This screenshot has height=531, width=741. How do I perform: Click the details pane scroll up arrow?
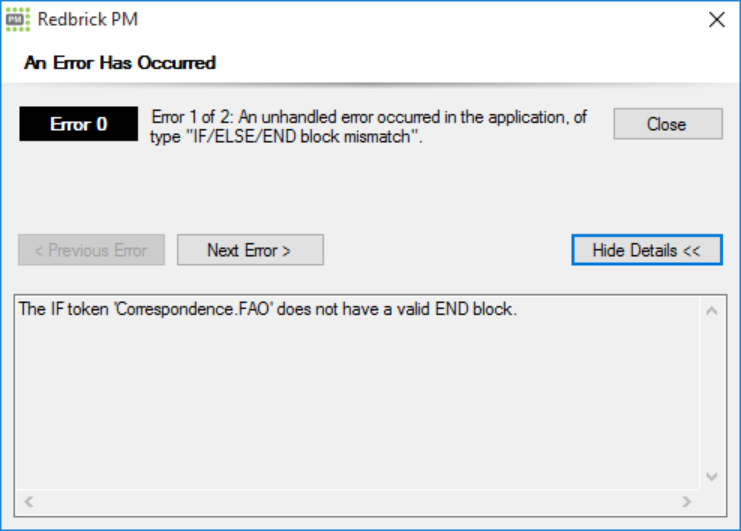(x=712, y=311)
